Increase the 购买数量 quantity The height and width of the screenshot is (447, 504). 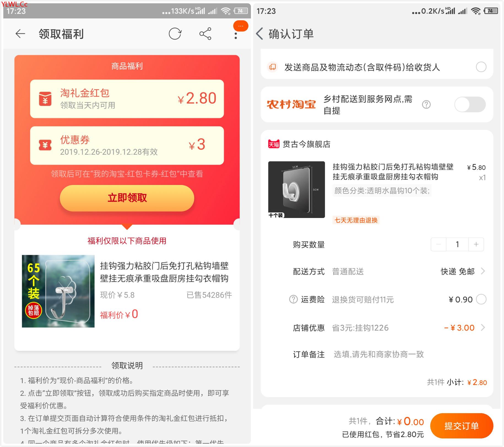[476, 244]
